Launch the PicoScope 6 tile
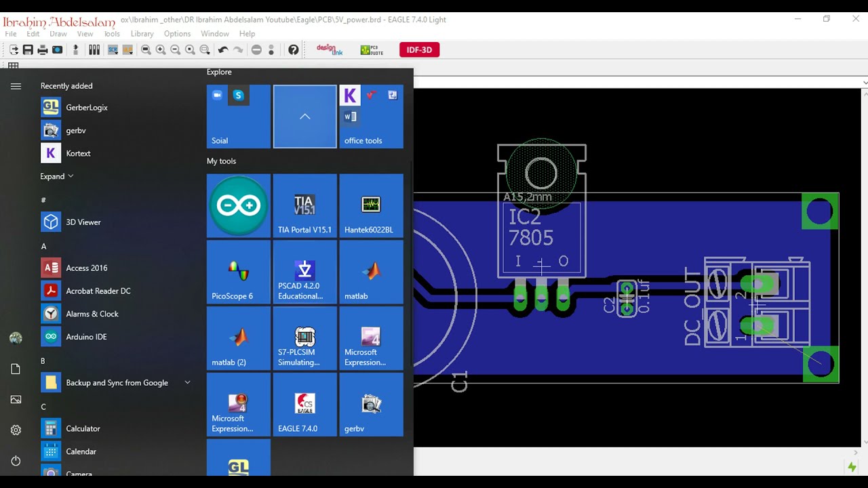 pos(239,272)
